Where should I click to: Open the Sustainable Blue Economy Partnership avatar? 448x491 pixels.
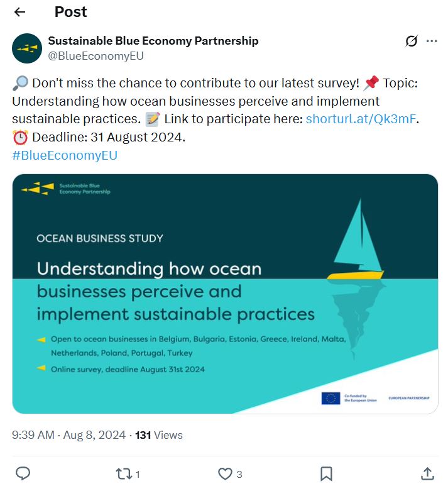click(27, 48)
